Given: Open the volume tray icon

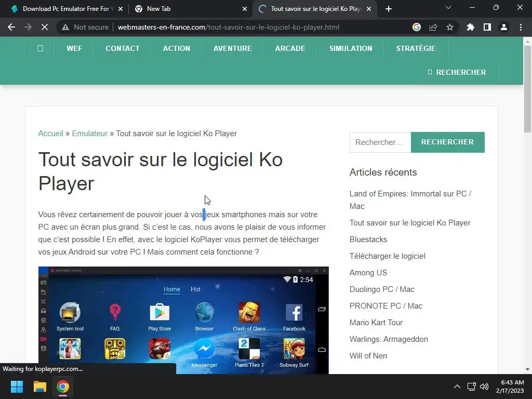Looking at the screenshot, I should click(x=484, y=387).
